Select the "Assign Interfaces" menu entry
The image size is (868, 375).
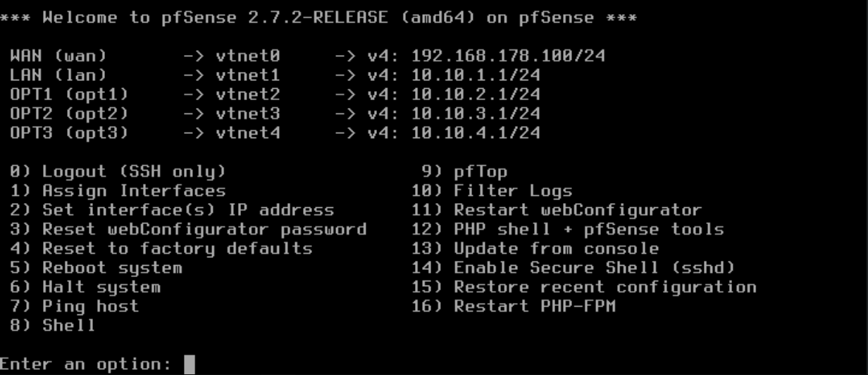tap(133, 190)
